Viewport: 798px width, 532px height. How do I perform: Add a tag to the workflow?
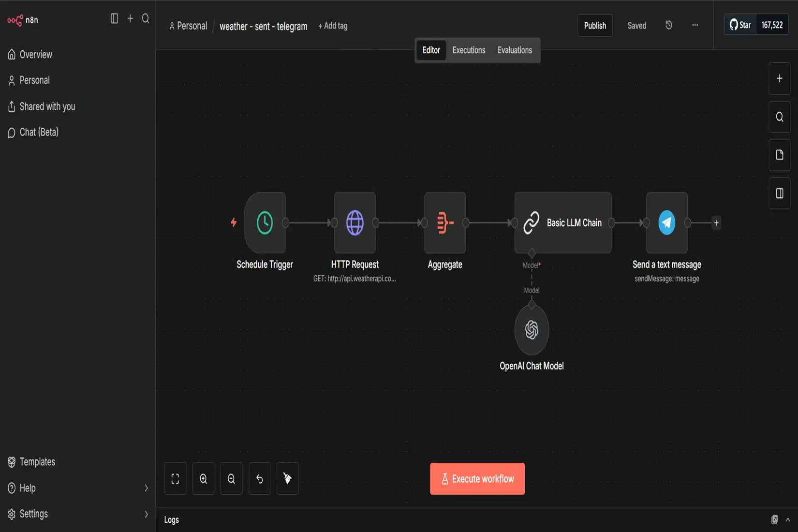(x=333, y=26)
